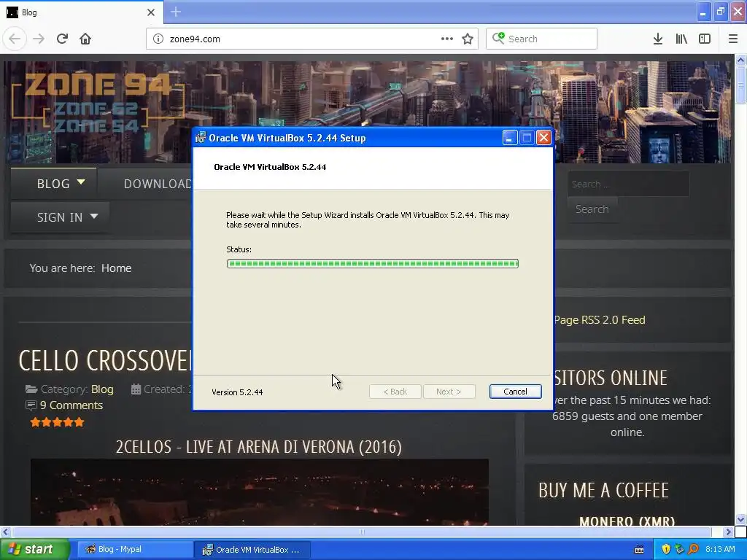The height and width of the screenshot is (560, 747).
Task: Open the browser home page icon
Action: click(85, 39)
